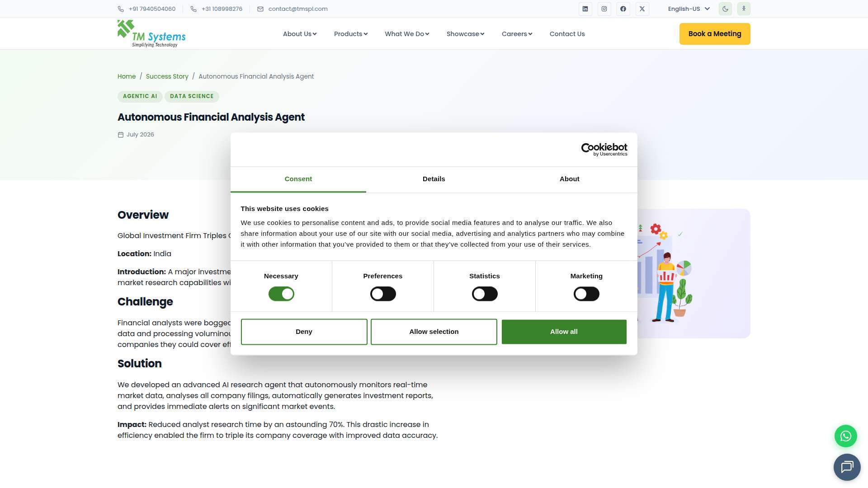Enable the Statistics cookies switch
This screenshot has width=868, height=488.
[x=485, y=294]
